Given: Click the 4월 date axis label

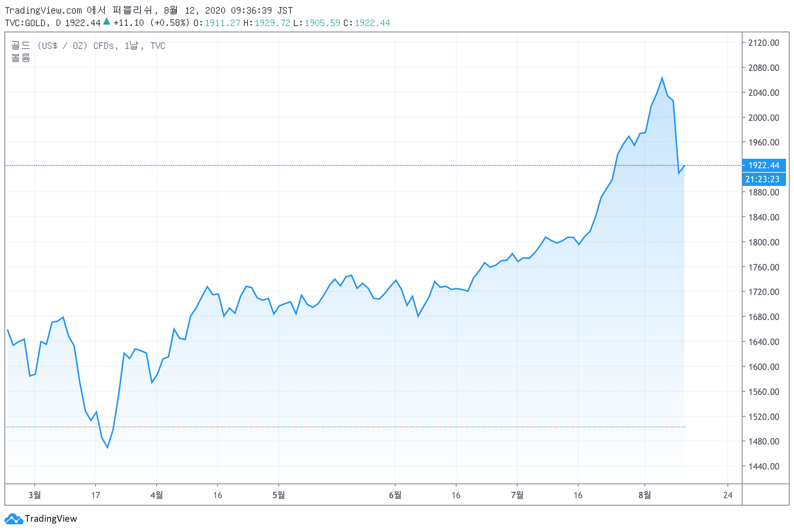Looking at the screenshot, I should coord(157,495).
